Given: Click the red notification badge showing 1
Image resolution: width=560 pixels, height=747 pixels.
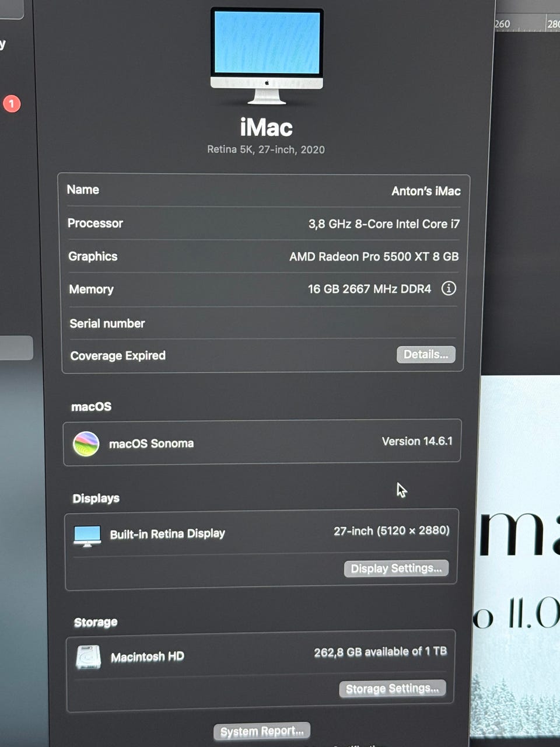Looking at the screenshot, I should (12, 104).
